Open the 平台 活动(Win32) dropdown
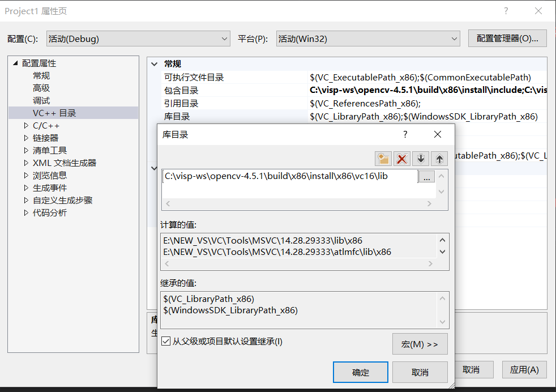Image resolution: width=556 pixels, height=392 pixels. click(368, 39)
